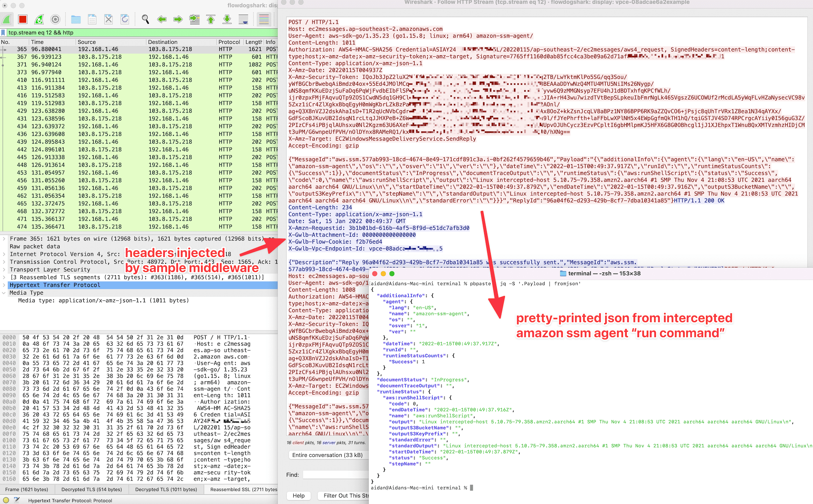The width and height of the screenshot is (813, 504).
Task: Select packet 445 at time 126.913338
Action: tap(139, 157)
